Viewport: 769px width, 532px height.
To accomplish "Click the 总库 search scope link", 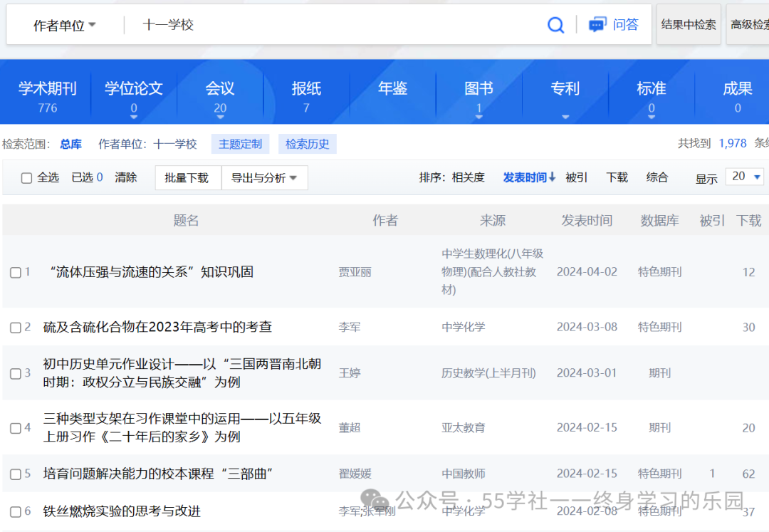I will [71, 144].
